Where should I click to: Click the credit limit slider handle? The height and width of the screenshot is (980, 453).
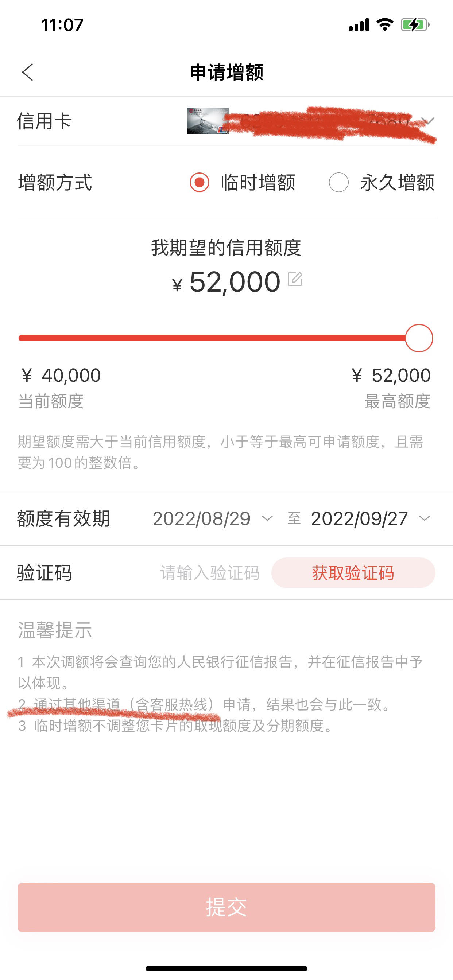click(x=419, y=338)
